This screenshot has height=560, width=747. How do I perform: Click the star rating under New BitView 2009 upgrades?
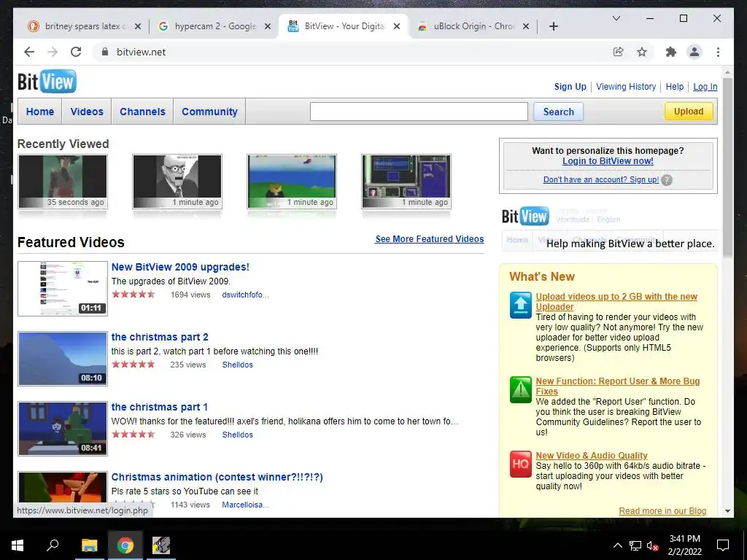point(133,295)
